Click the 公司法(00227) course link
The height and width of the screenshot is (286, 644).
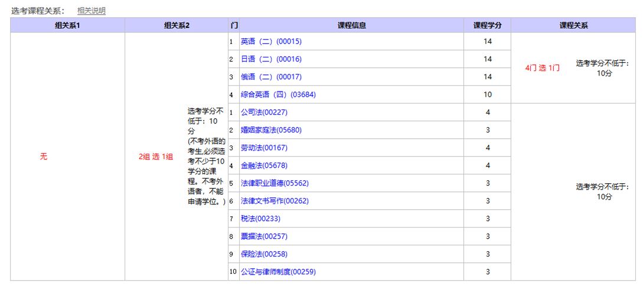[x=264, y=112]
